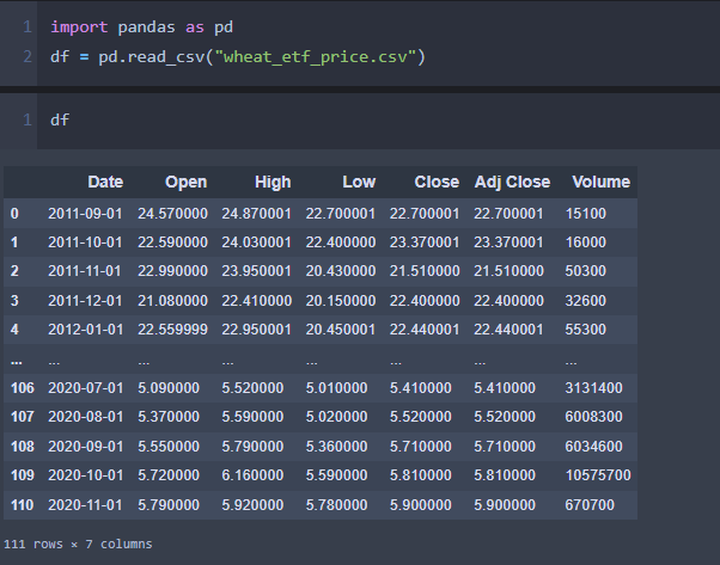
Task: Click the Open column header
Action: pyautogui.click(x=186, y=182)
